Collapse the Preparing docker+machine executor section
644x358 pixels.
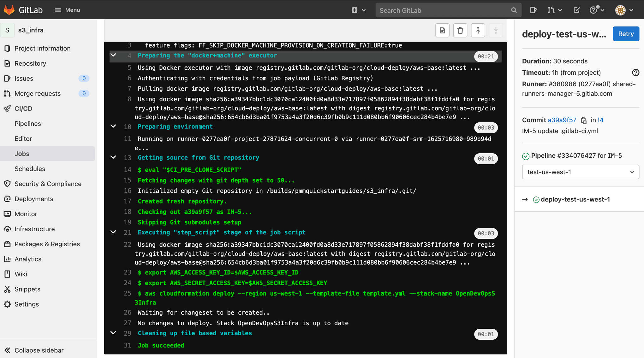point(113,55)
